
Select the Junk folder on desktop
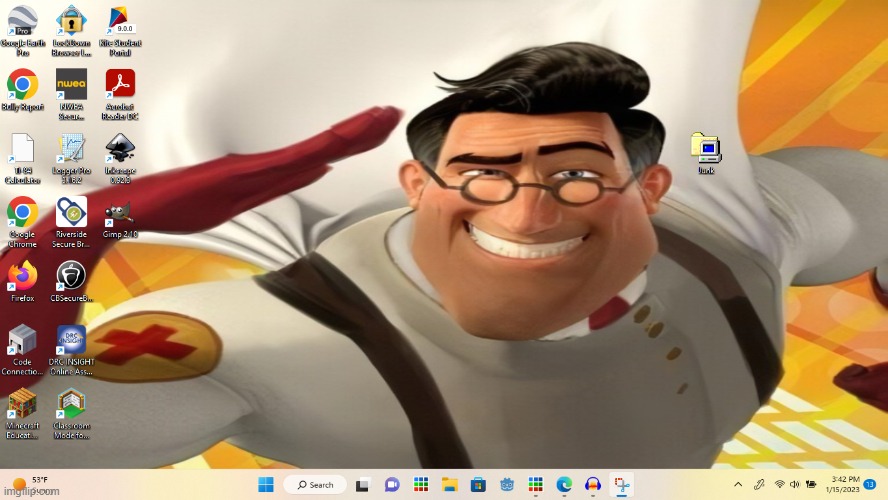(x=706, y=153)
